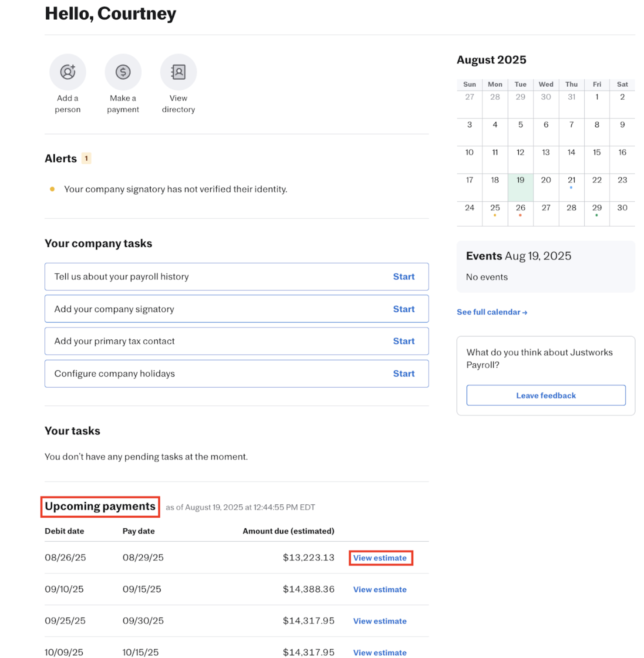Image resolution: width=644 pixels, height=658 pixels.
Task: Click the Add a person icon
Action: [67, 72]
